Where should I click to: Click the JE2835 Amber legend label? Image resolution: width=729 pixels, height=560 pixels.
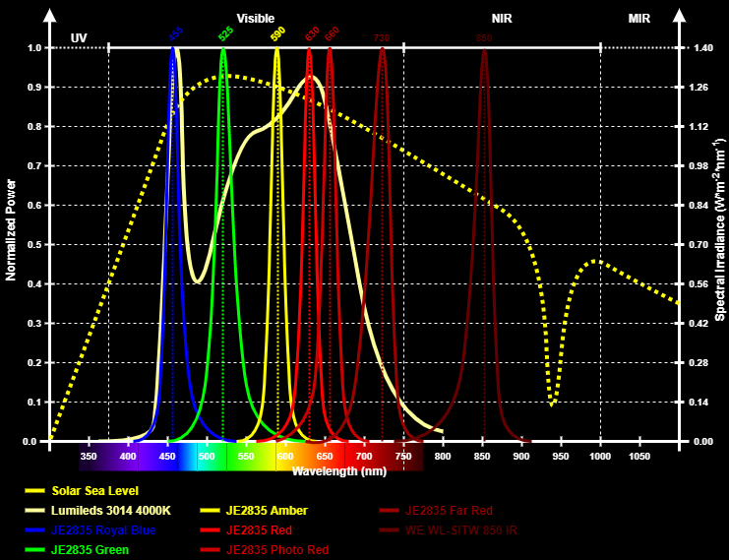tap(267, 511)
